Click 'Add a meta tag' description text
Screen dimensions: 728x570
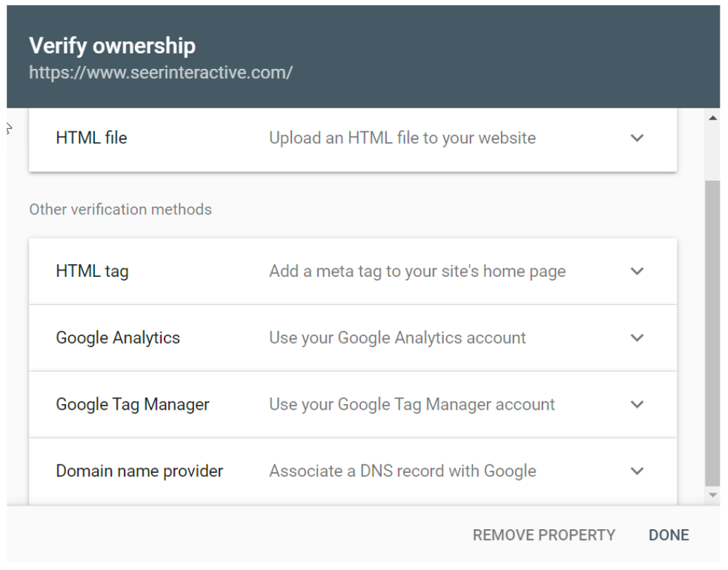pyautogui.click(x=417, y=271)
